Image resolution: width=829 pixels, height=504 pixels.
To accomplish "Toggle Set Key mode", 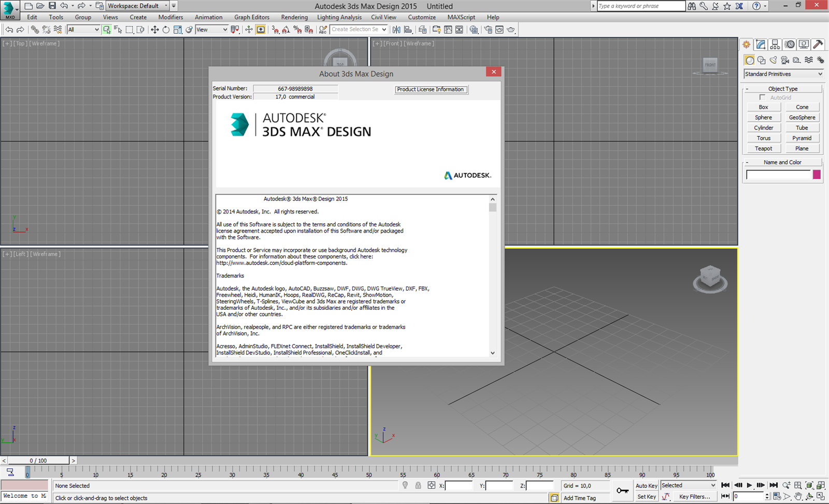I will click(x=647, y=497).
